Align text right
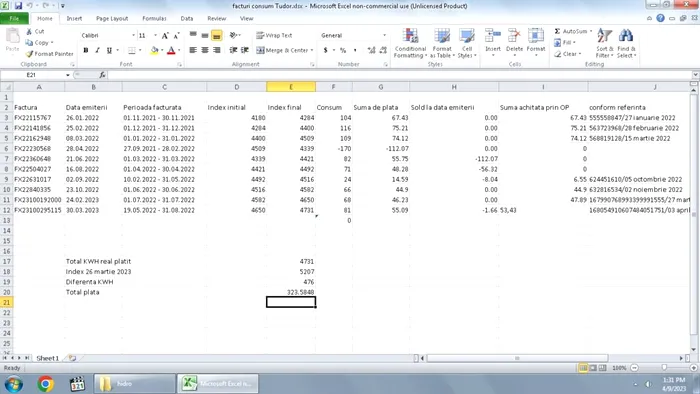Image resolution: width=700 pixels, height=394 pixels. click(217, 50)
